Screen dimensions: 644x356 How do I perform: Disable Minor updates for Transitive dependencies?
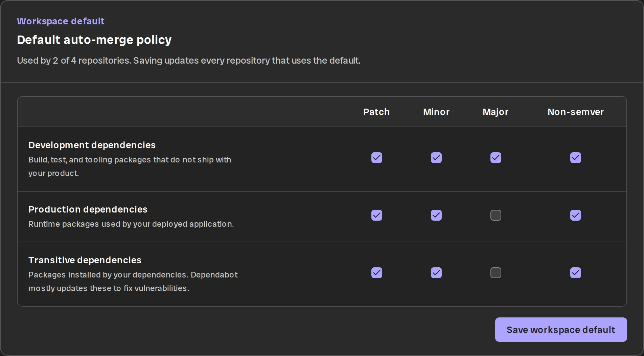click(436, 273)
